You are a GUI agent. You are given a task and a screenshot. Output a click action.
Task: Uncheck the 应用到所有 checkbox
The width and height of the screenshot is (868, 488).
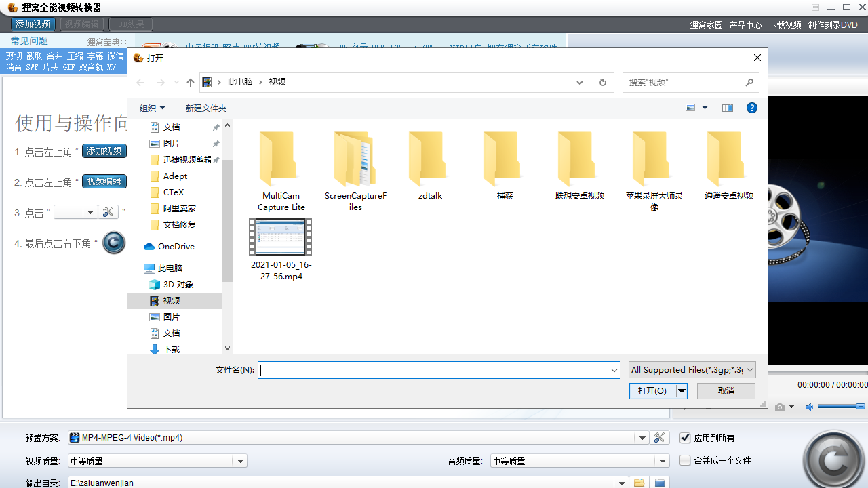685,437
